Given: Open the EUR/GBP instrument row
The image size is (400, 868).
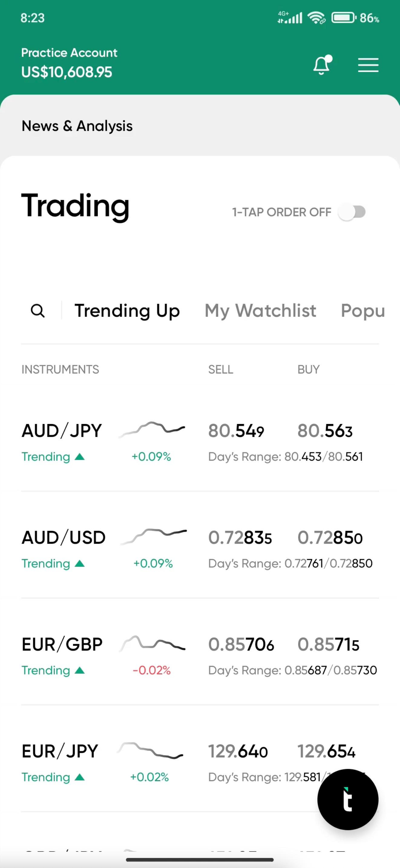Looking at the screenshot, I should pos(200,652).
